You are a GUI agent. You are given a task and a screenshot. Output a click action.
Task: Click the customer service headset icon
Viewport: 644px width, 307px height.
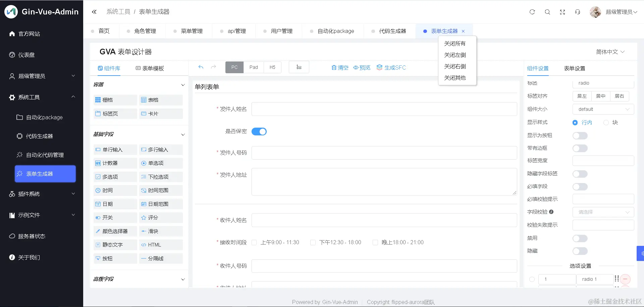tap(578, 12)
